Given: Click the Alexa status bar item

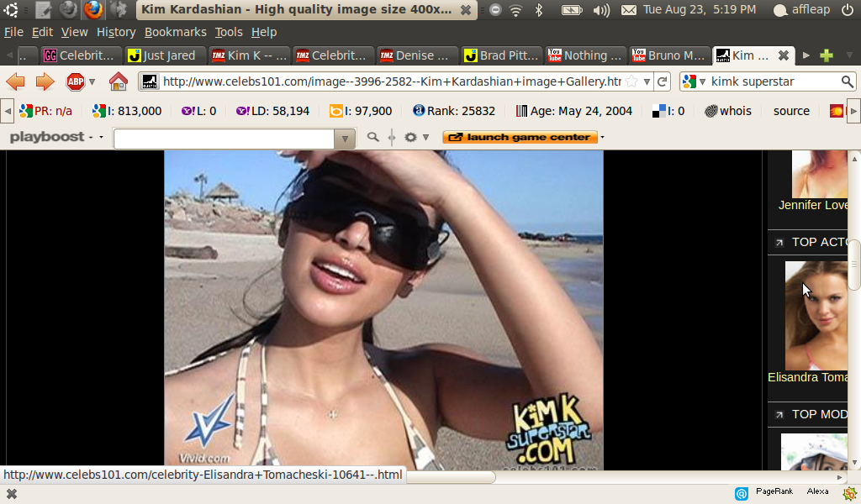Looking at the screenshot, I should 817,491.
